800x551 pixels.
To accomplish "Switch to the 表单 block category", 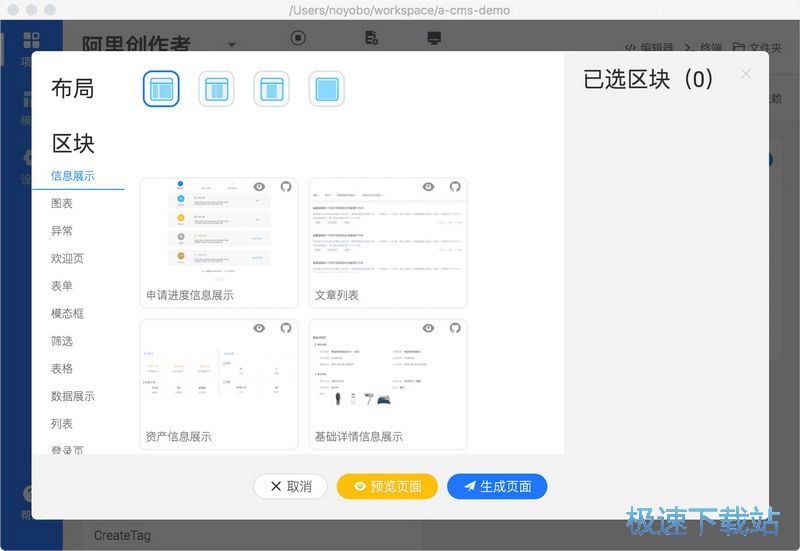I will [x=62, y=286].
